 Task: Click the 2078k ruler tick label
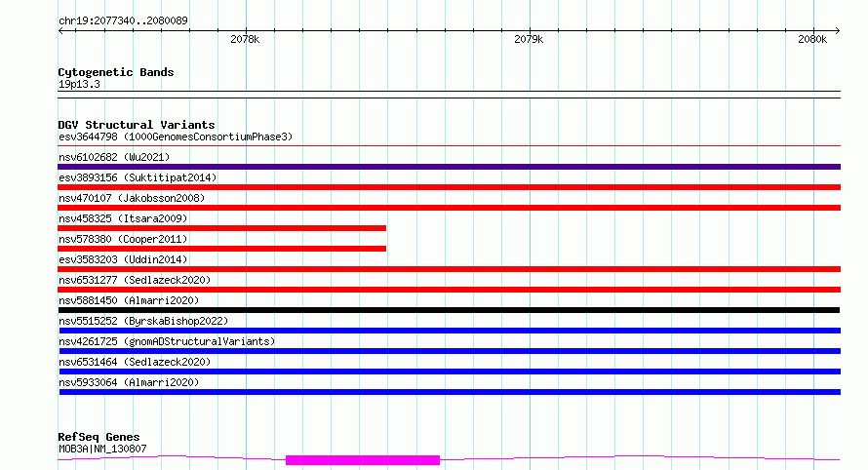click(x=245, y=39)
